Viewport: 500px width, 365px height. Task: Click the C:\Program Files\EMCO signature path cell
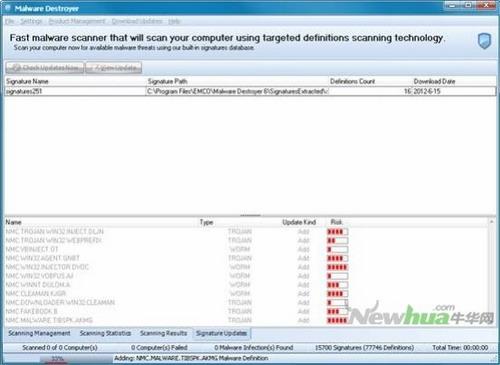click(x=237, y=91)
